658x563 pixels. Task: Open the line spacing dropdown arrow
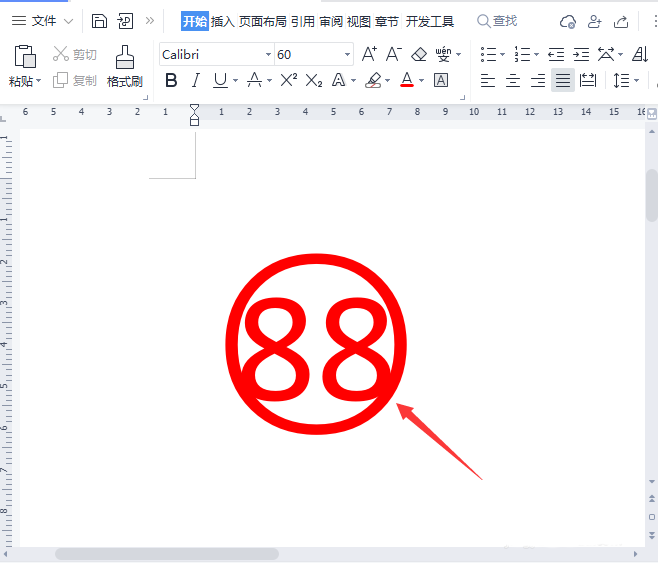[x=637, y=80]
